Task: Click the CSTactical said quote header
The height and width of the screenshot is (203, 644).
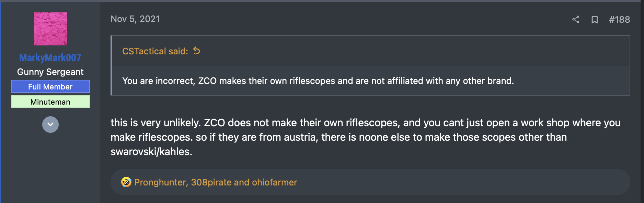Action: tap(155, 51)
